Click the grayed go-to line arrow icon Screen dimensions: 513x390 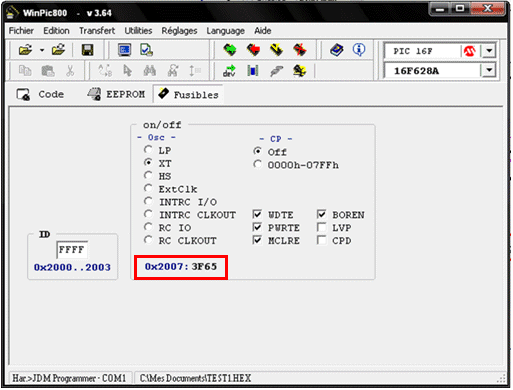click(195, 71)
